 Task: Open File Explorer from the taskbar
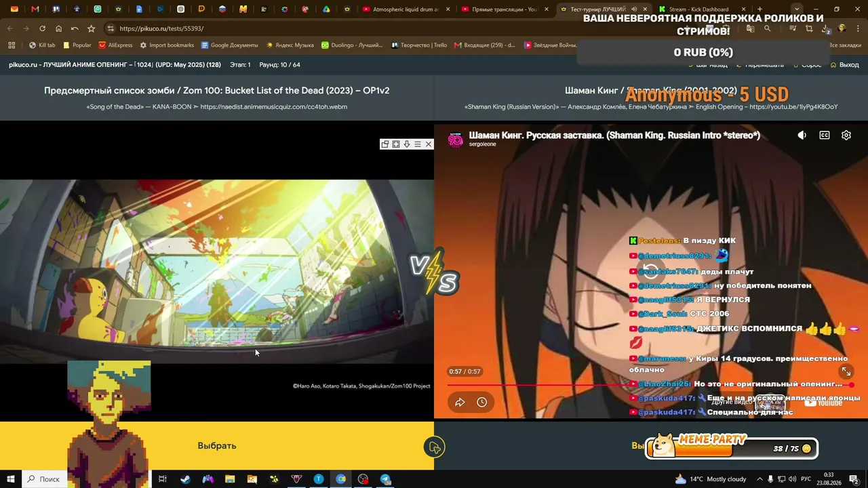pos(230,479)
